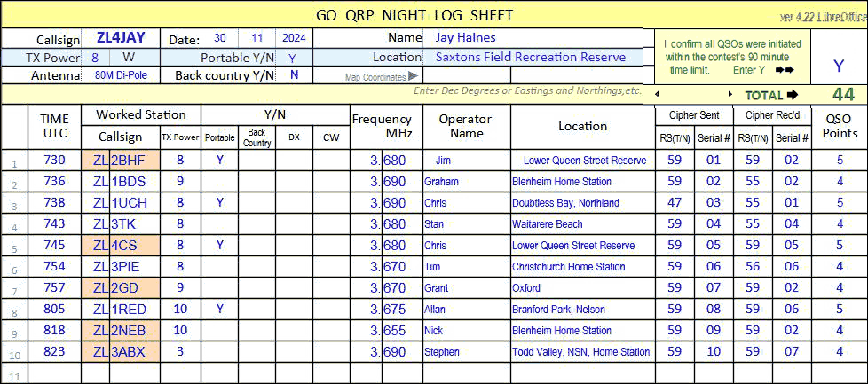The height and width of the screenshot is (384, 868).
Task: Click the CW column header
Action: click(331, 137)
